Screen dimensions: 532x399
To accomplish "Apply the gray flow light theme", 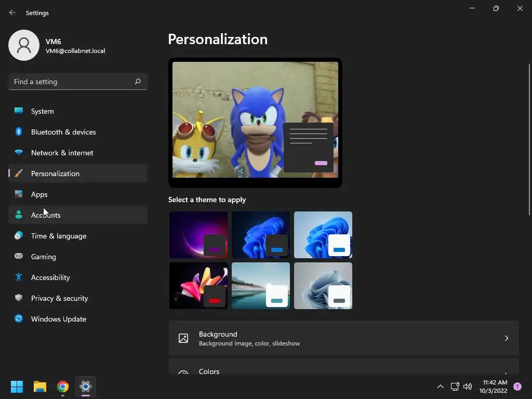I will (323, 286).
